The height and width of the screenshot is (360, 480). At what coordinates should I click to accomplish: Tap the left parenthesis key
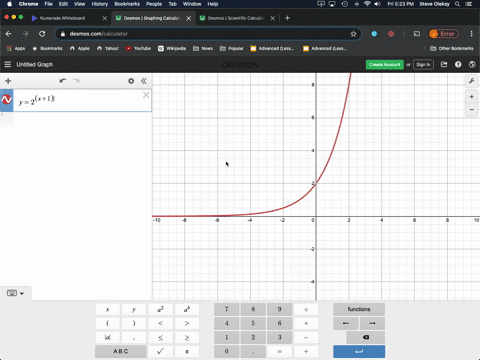[x=107, y=323]
